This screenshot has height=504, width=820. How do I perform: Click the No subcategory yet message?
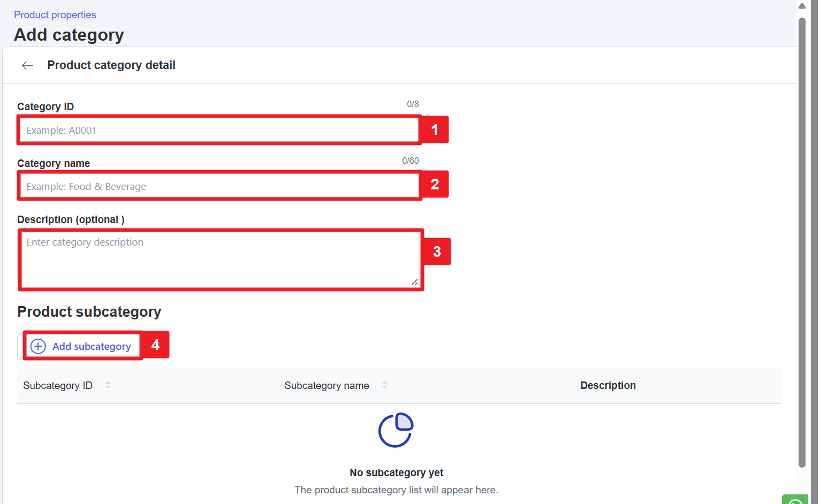[x=396, y=472]
